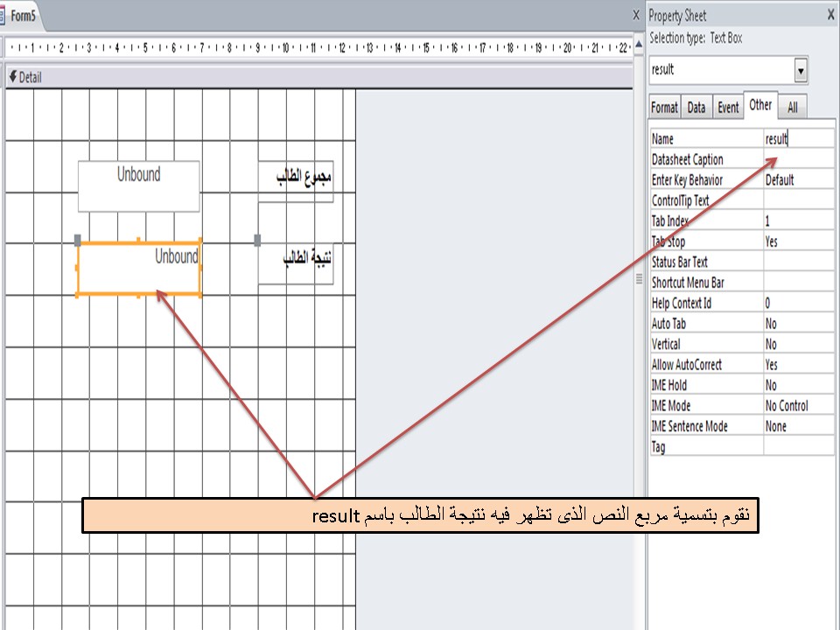Viewport: 840px width, 630px height.
Task: Open the control selector dropdown showing 'result'
Action: (x=801, y=69)
